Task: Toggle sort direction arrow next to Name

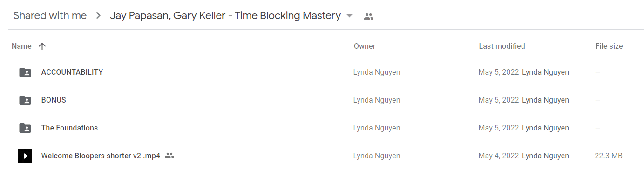Action: 42,46
